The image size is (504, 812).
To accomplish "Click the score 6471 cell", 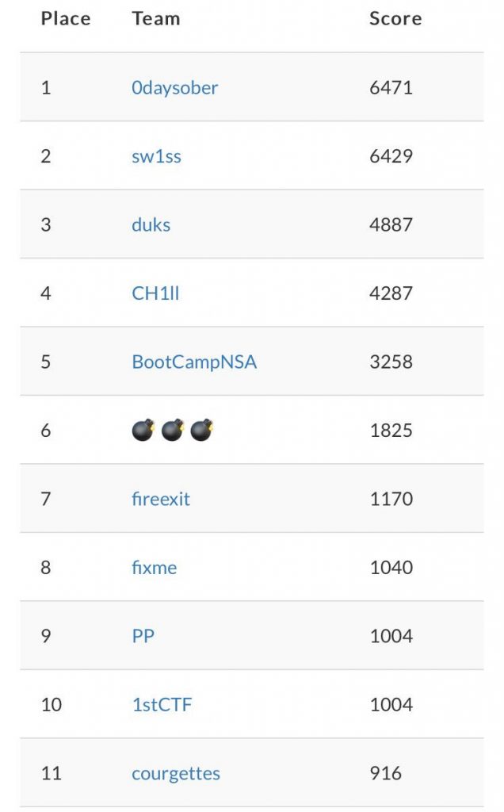I will click(x=391, y=87).
